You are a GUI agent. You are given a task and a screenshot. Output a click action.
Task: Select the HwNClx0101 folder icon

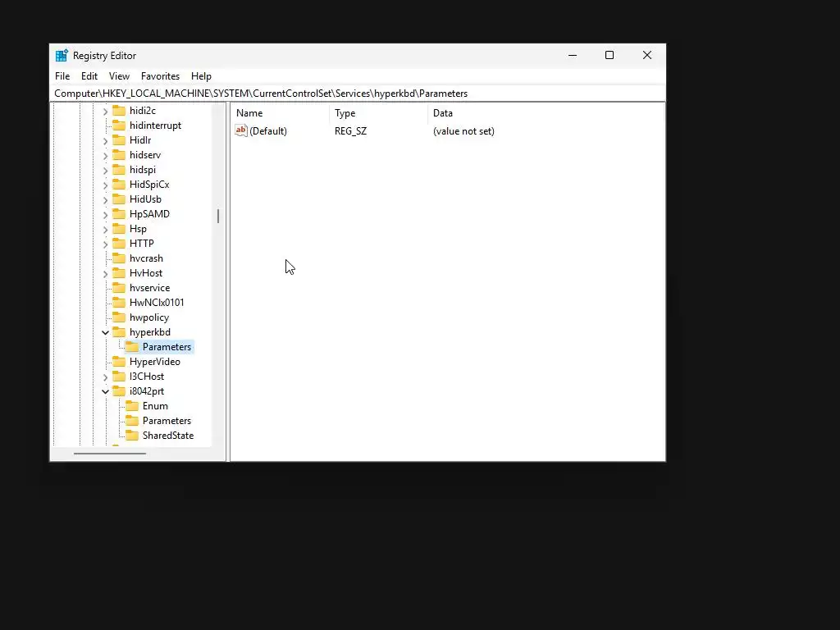pyautogui.click(x=119, y=302)
